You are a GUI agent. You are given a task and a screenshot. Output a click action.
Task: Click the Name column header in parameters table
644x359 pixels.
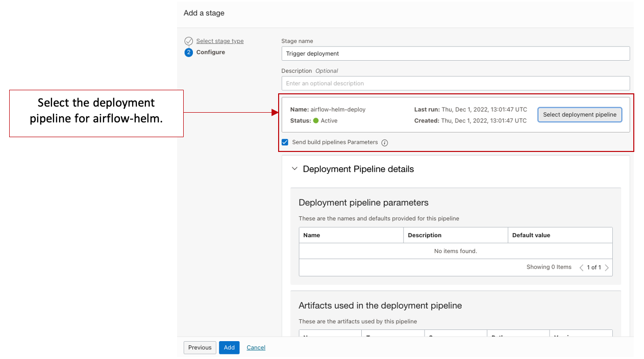[x=312, y=236]
